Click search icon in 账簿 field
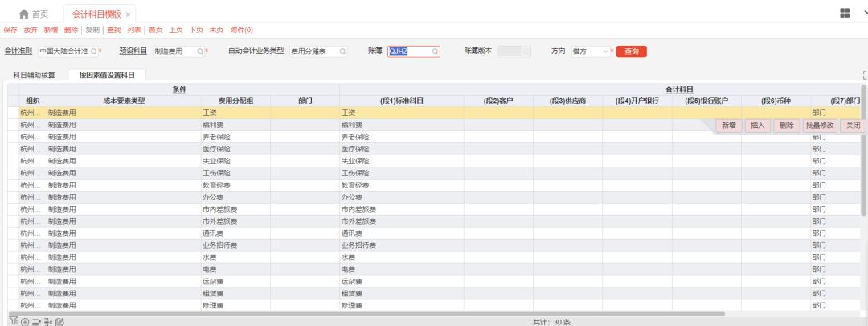Viewport: 868px width, 326px height. (x=435, y=52)
